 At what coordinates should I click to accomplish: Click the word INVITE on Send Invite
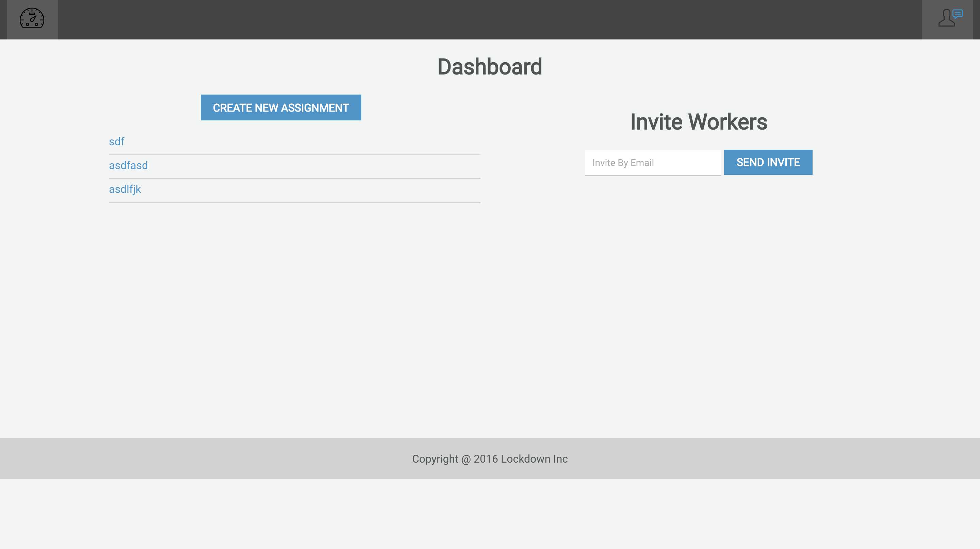pos(783,162)
